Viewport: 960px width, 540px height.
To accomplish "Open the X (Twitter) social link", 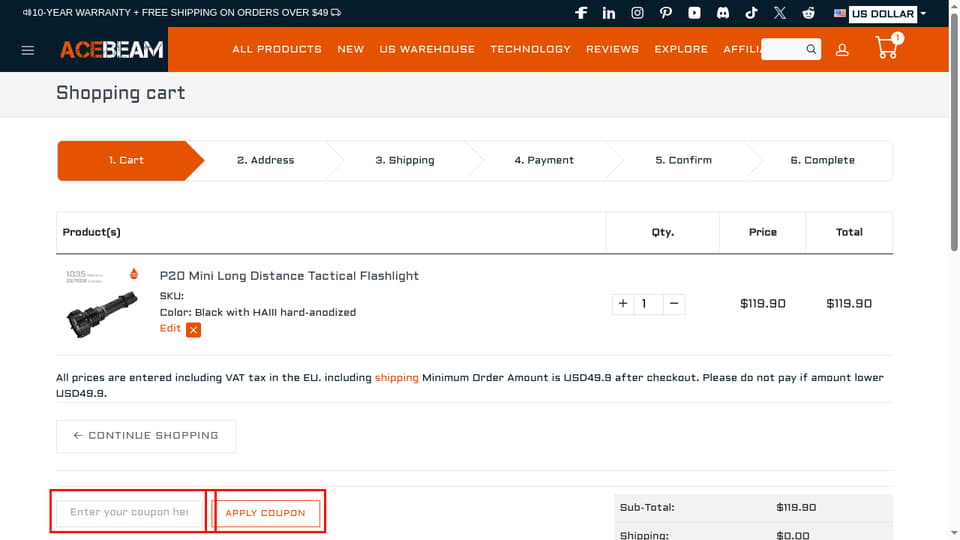I will pyautogui.click(x=779, y=13).
